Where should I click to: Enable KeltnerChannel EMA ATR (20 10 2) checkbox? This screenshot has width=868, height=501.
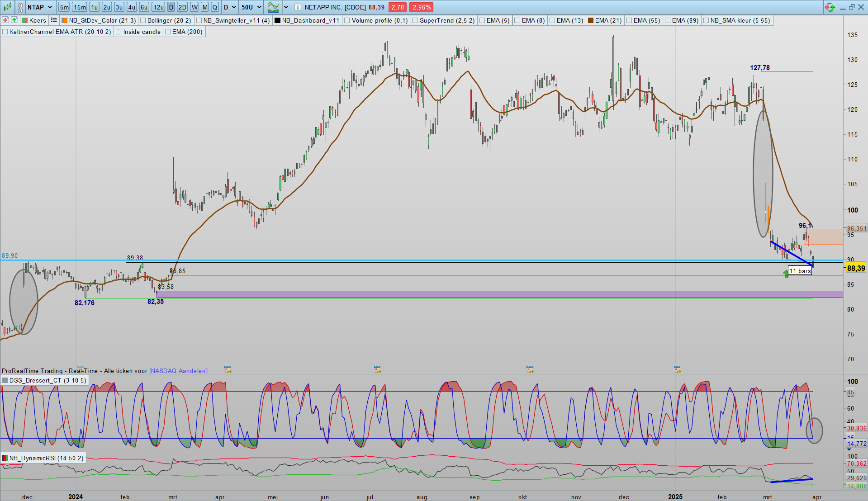point(5,32)
